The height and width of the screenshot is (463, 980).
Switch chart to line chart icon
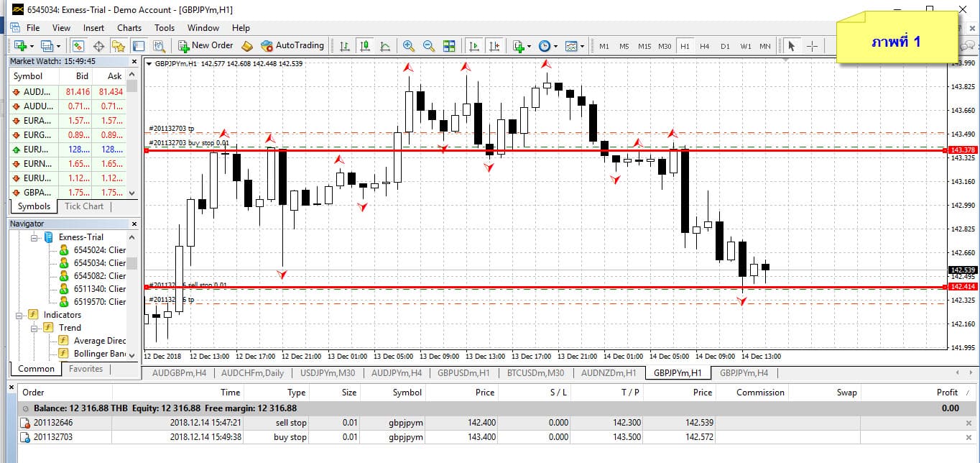pyautogui.click(x=385, y=46)
